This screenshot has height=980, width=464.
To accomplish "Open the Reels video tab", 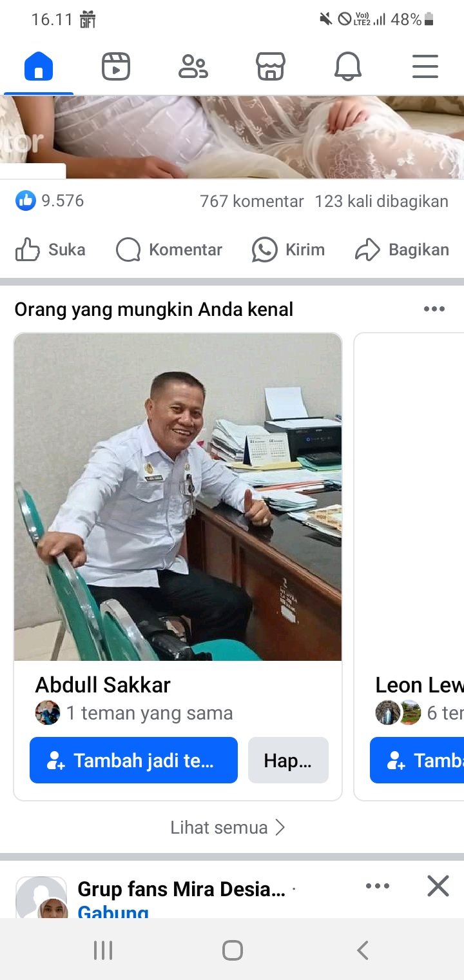I will (116, 66).
